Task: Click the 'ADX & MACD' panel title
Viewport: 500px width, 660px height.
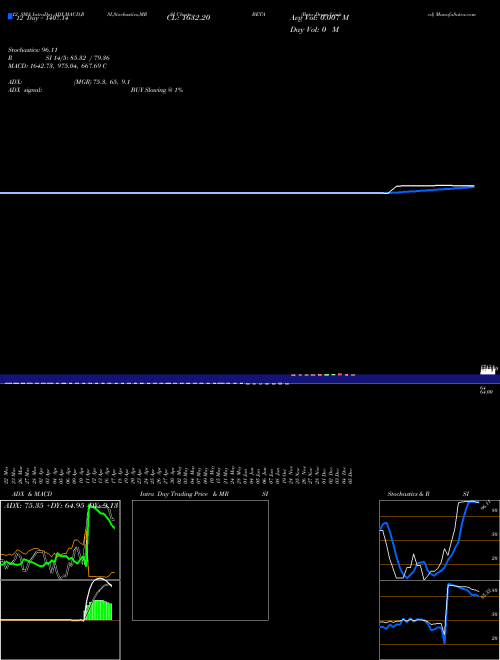Action: click(32, 494)
